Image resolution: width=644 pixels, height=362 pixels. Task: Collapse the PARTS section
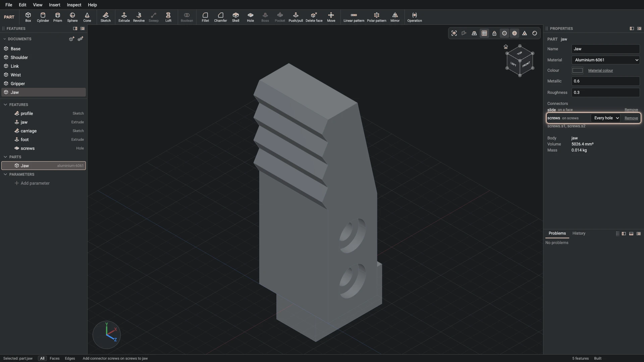pyautogui.click(x=5, y=157)
